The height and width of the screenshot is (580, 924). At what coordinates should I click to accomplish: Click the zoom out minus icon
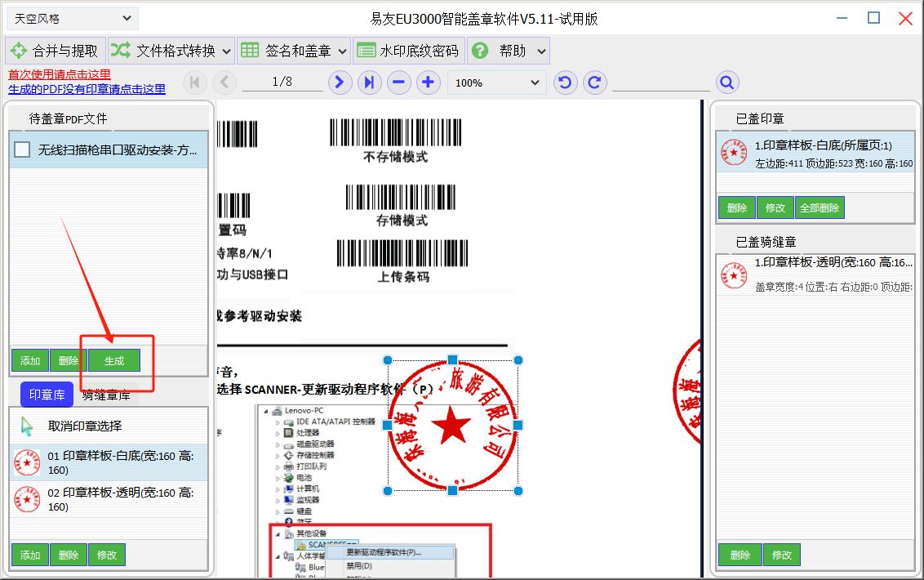click(x=398, y=83)
